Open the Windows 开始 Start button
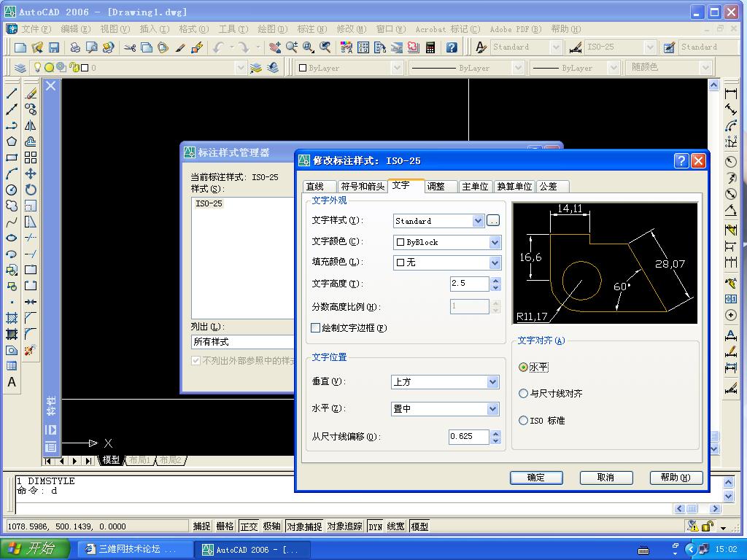Viewport: 747px width, 560px height. coord(34,549)
